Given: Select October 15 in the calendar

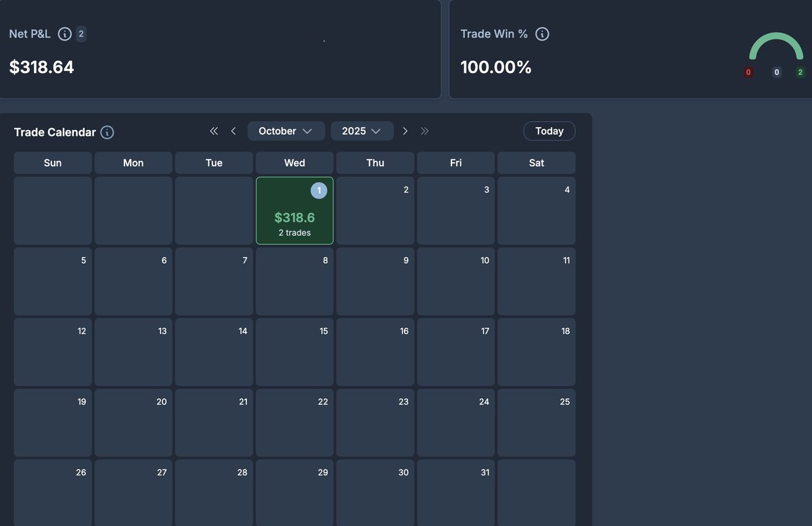Looking at the screenshot, I should [294, 352].
